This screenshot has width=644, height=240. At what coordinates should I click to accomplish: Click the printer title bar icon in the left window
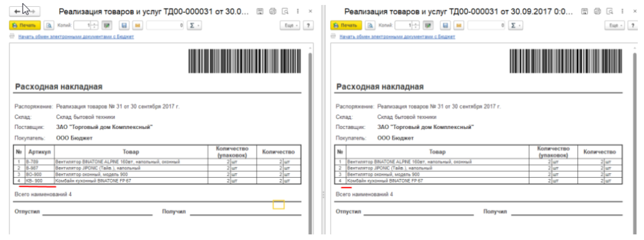[273, 11]
